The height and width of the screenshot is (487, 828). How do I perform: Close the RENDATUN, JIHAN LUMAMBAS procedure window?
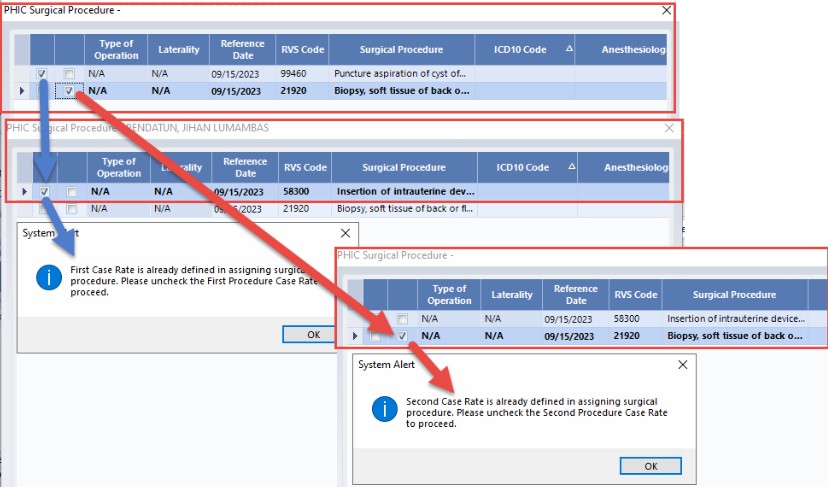click(x=670, y=128)
